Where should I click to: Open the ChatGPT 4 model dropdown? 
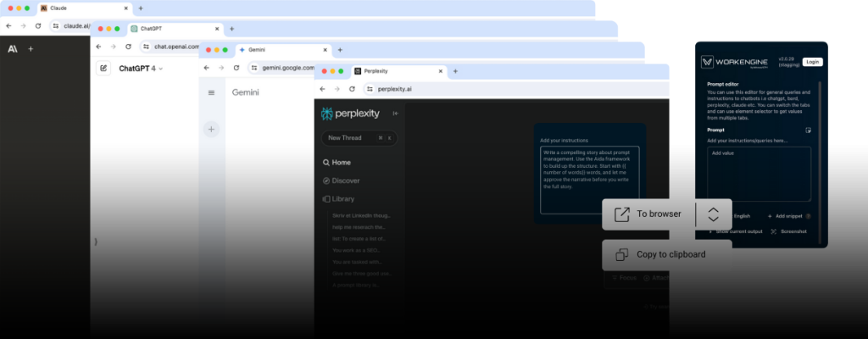tap(142, 69)
